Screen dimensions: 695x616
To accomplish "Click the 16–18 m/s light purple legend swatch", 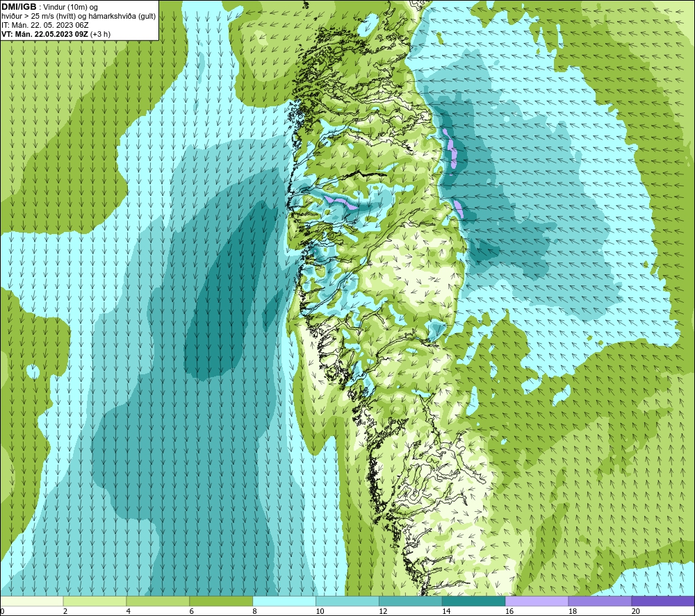I will (537, 601).
